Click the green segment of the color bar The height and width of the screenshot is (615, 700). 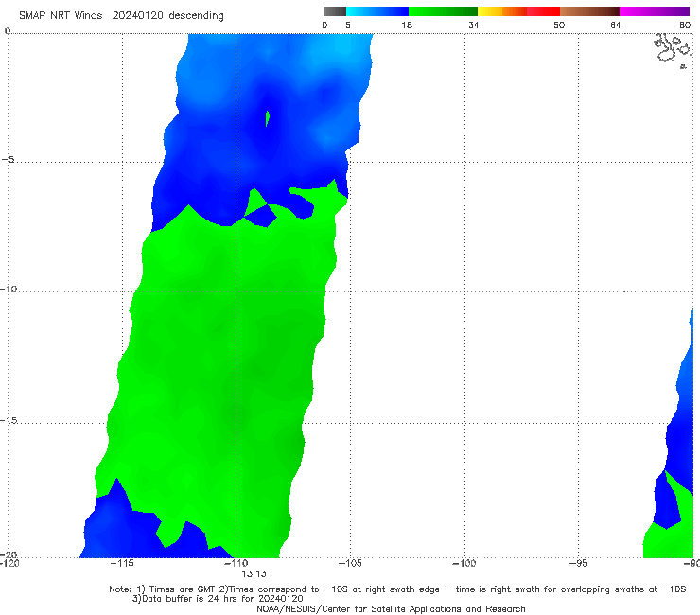[443, 11]
